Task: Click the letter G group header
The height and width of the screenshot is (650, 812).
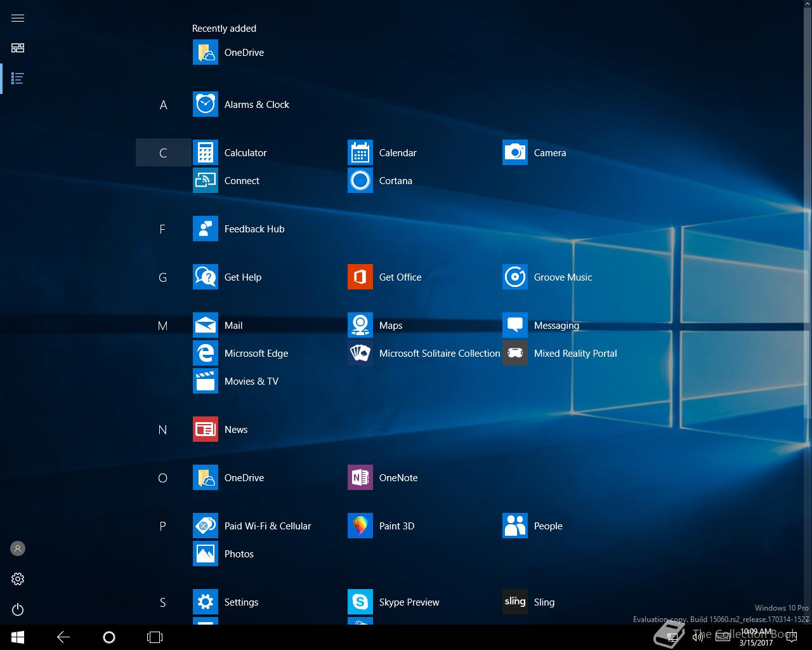Action: [163, 277]
